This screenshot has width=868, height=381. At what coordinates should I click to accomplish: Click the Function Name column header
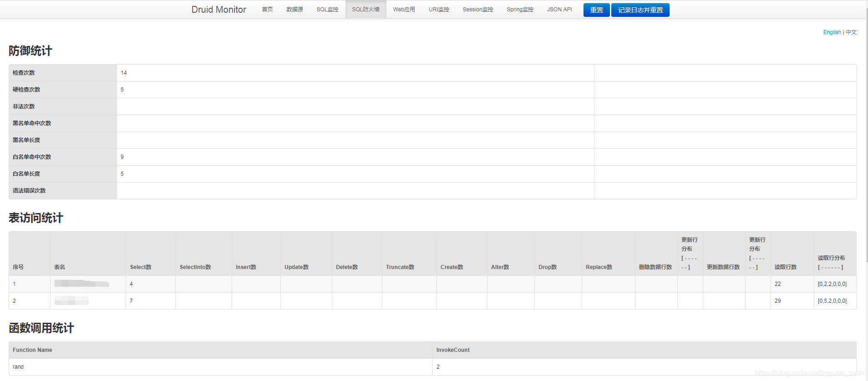tap(32, 350)
